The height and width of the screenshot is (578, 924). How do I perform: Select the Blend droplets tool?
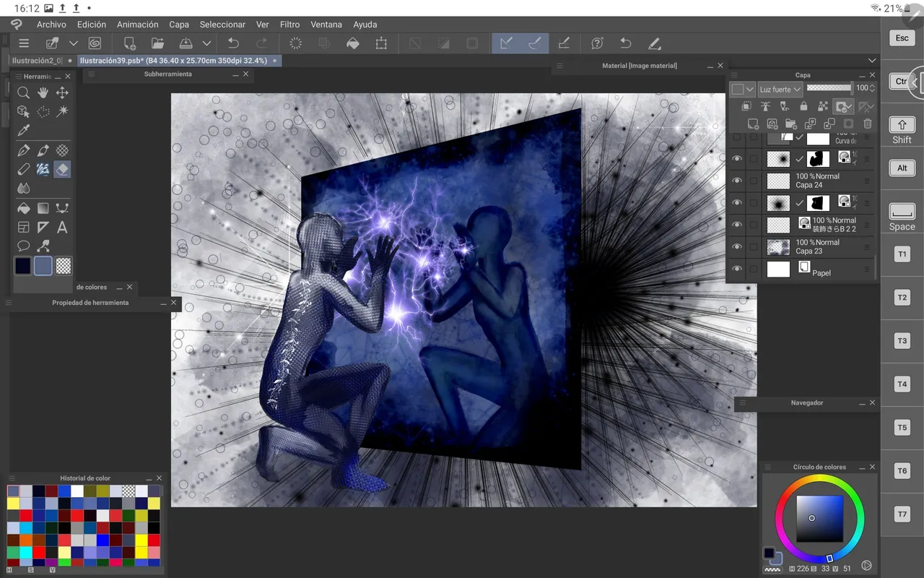pos(24,188)
